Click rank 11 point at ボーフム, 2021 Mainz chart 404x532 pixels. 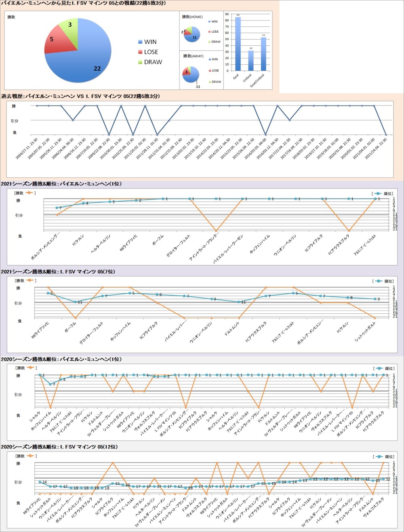tap(75, 302)
